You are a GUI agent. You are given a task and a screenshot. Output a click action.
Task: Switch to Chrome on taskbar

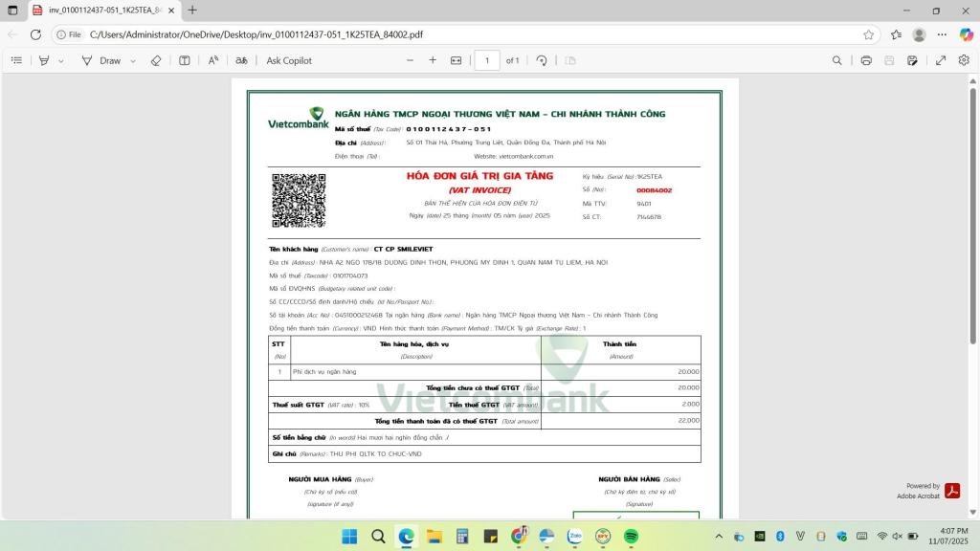click(519, 536)
